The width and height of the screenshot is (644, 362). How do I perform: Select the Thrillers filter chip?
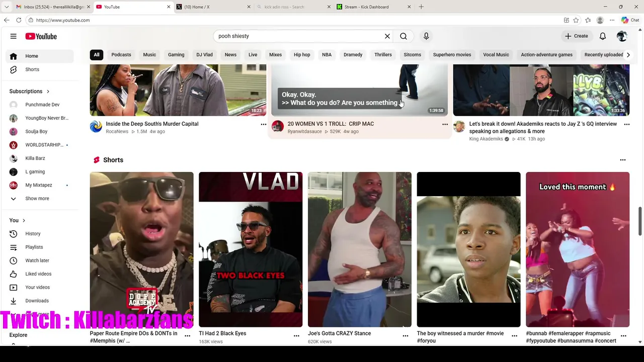[383, 55]
